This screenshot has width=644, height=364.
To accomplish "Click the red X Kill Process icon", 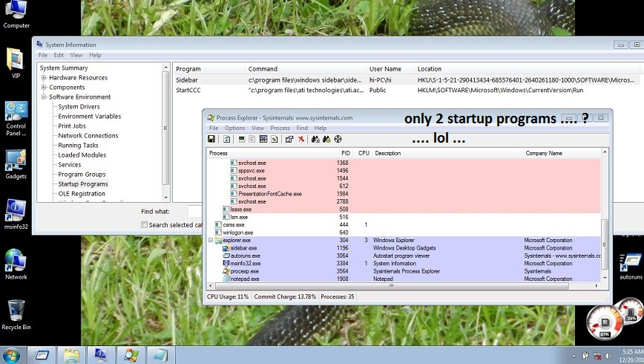I will [301, 139].
